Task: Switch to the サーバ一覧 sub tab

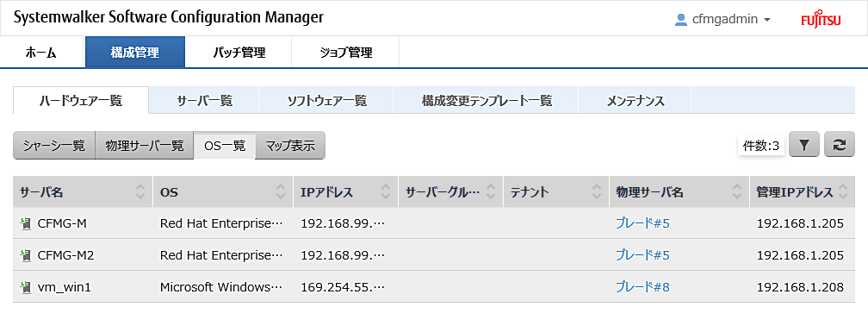Action: pyautogui.click(x=204, y=100)
